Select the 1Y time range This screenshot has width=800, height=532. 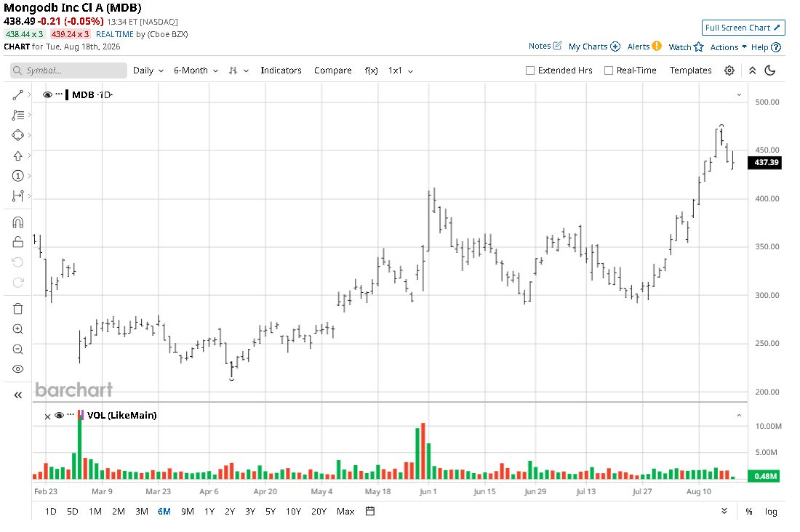pyautogui.click(x=209, y=511)
